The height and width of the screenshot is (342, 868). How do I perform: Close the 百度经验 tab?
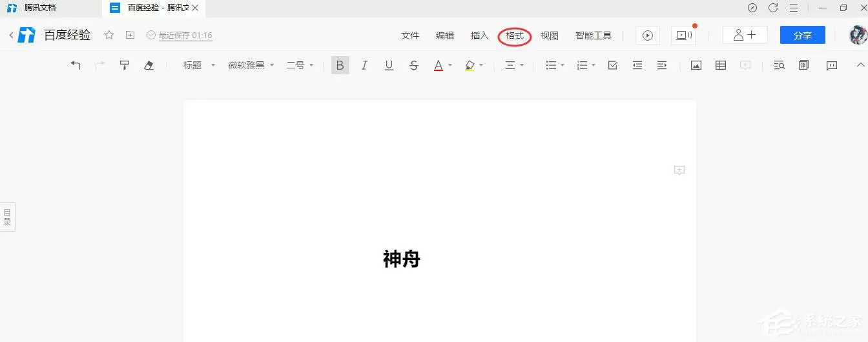point(195,8)
